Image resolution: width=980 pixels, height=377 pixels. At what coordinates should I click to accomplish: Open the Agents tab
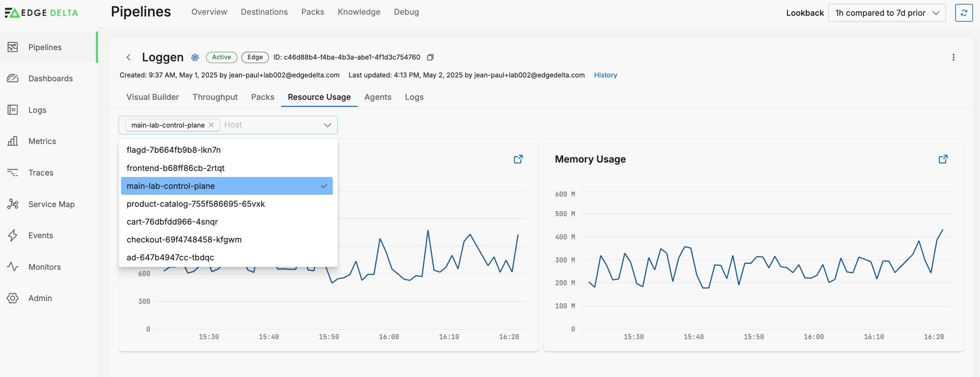point(377,97)
